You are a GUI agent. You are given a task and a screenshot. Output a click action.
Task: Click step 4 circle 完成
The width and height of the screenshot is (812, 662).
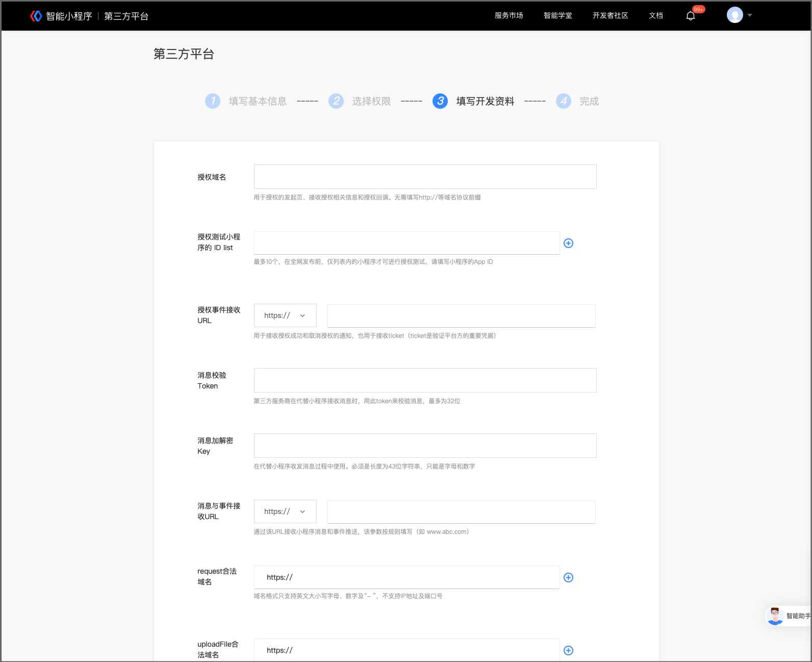564,101
